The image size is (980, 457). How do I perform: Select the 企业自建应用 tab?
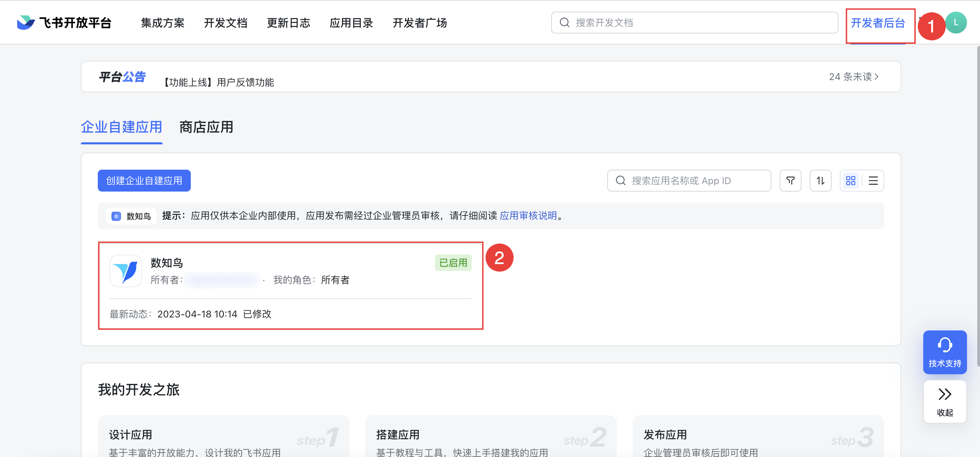pyautogui.click(x=121, y=127)
